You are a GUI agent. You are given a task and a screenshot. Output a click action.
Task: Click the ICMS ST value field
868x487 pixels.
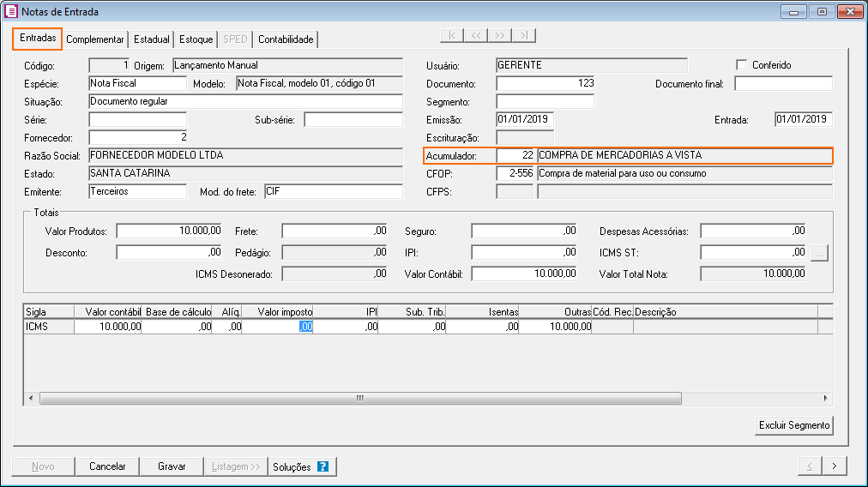(x=753, y=252)
